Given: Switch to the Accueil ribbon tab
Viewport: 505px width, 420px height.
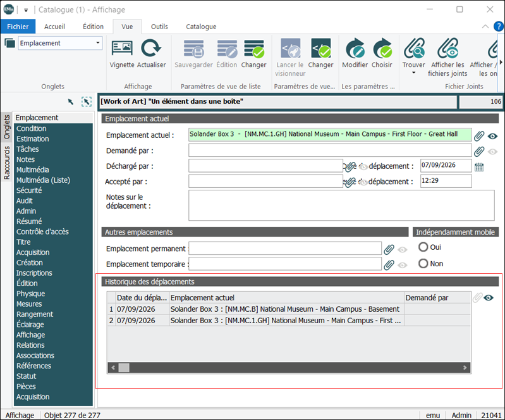Looking at the screenshot, I should [54, 27].
